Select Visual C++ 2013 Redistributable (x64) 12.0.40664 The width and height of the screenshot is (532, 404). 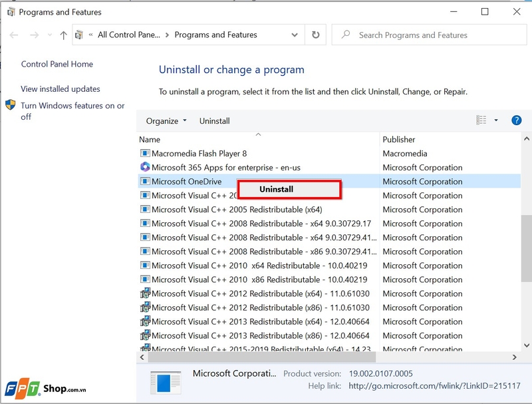(329, 321)
